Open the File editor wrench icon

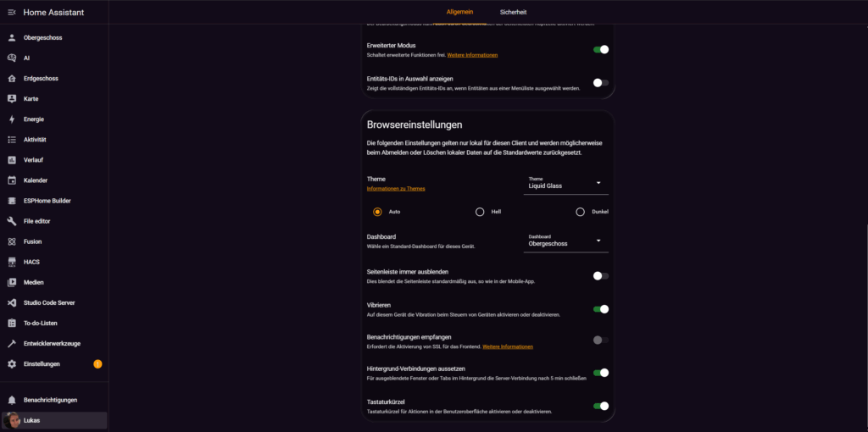[12, 221]
